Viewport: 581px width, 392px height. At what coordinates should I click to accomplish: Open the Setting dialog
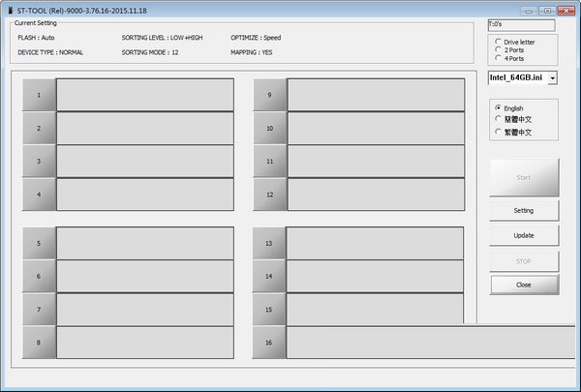(x=523, y=210)
